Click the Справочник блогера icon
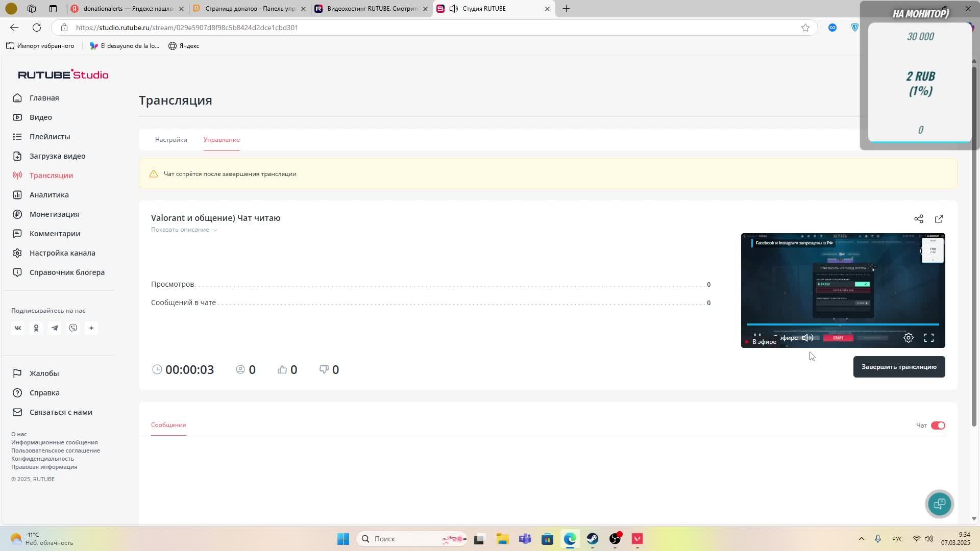Viewport: 980px width, 551px height. coord(17,272)
